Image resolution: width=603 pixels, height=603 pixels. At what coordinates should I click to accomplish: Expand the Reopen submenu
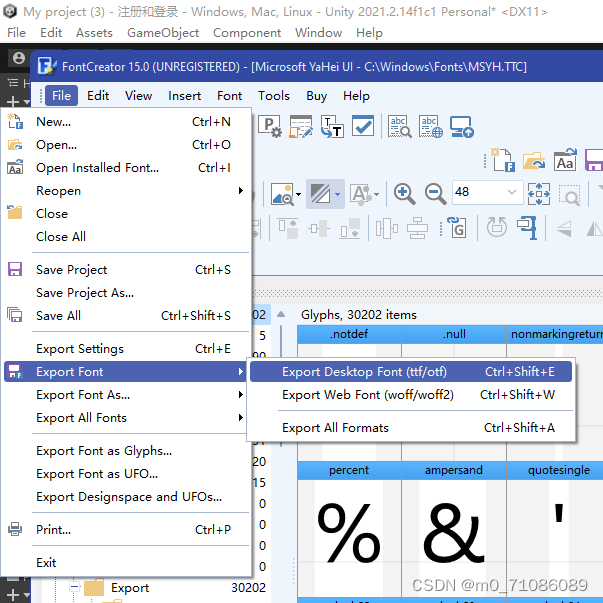point(241,191)
